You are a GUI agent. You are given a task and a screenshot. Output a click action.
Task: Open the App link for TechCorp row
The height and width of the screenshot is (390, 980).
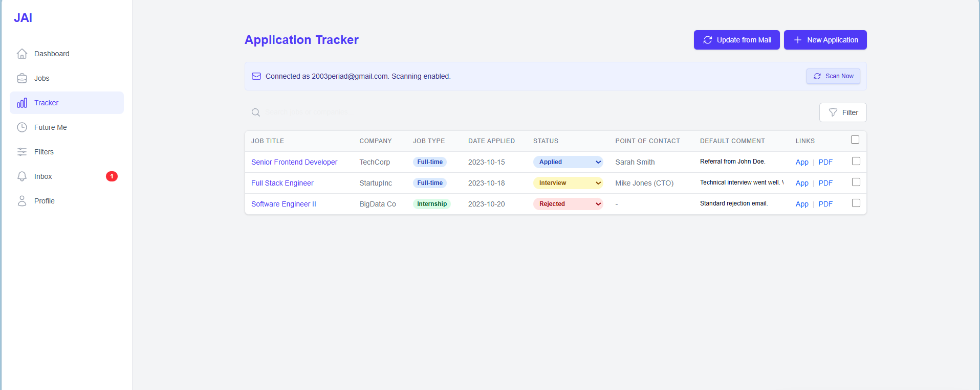point(802,162)
